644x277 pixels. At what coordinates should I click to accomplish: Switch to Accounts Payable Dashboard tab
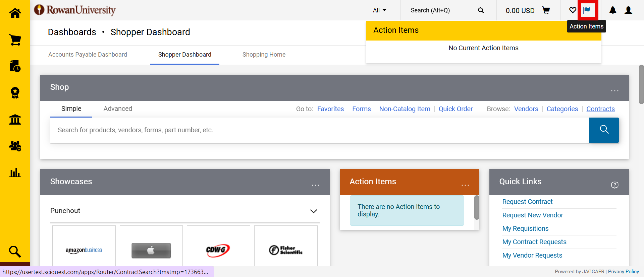(88, 55)
